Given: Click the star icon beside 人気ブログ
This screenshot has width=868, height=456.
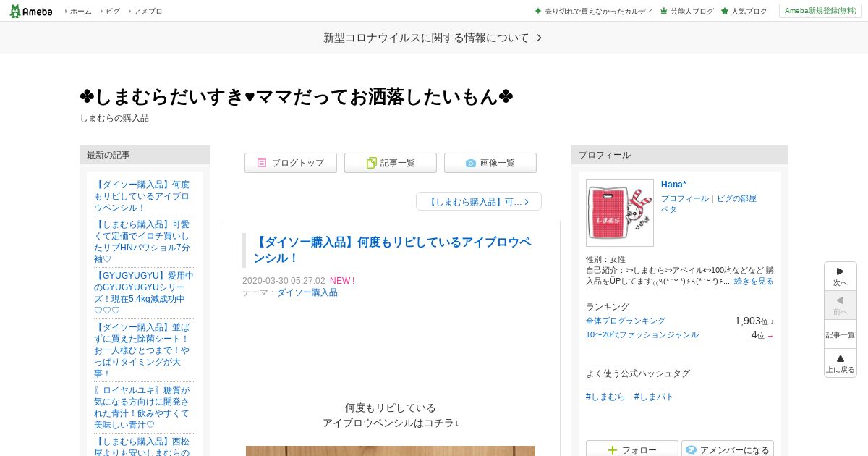Looking at the screenshot, I should pyautogui.click(x=725, y=11).
